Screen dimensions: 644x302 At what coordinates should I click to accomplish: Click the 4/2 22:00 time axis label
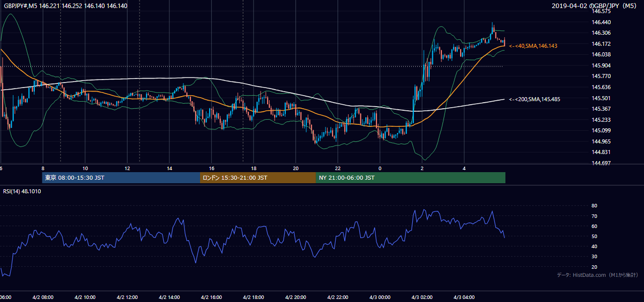338,297
